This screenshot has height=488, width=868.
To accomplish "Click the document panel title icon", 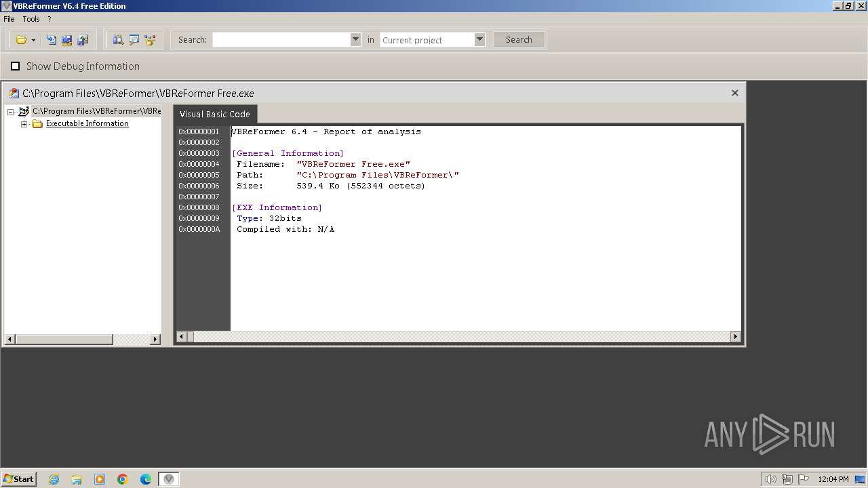I will pos(14,93).
